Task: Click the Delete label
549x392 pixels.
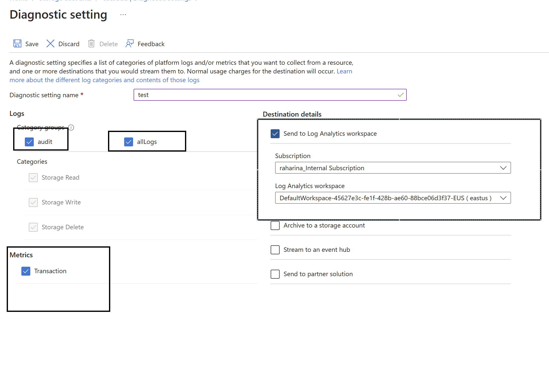Action: click(109, 44)
